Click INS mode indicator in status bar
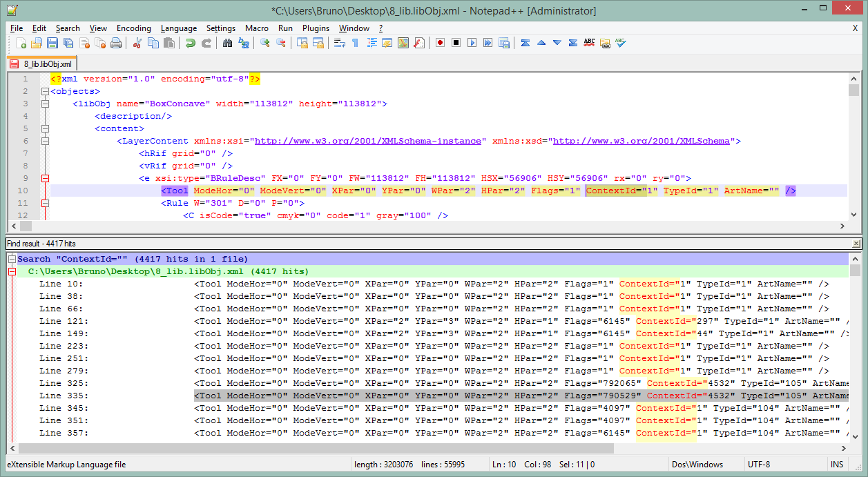Viewport: 868px width, 477px height. 837,465
